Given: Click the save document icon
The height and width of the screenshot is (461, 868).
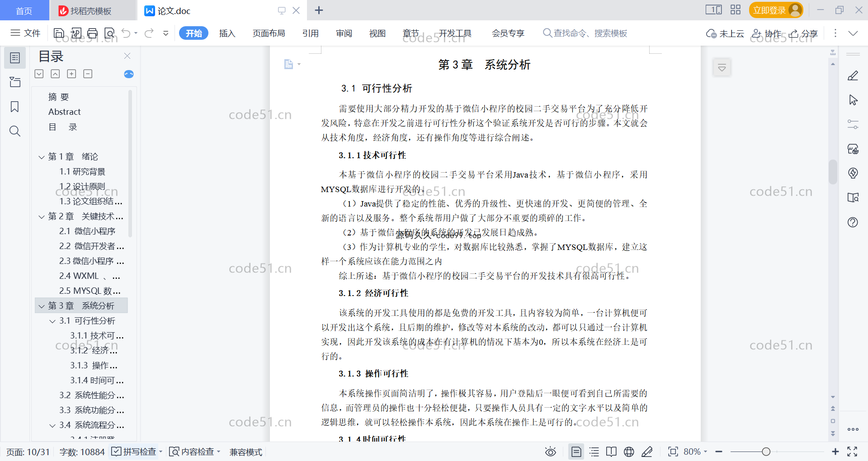Looking at the screenshot, I should click(59, 33).
